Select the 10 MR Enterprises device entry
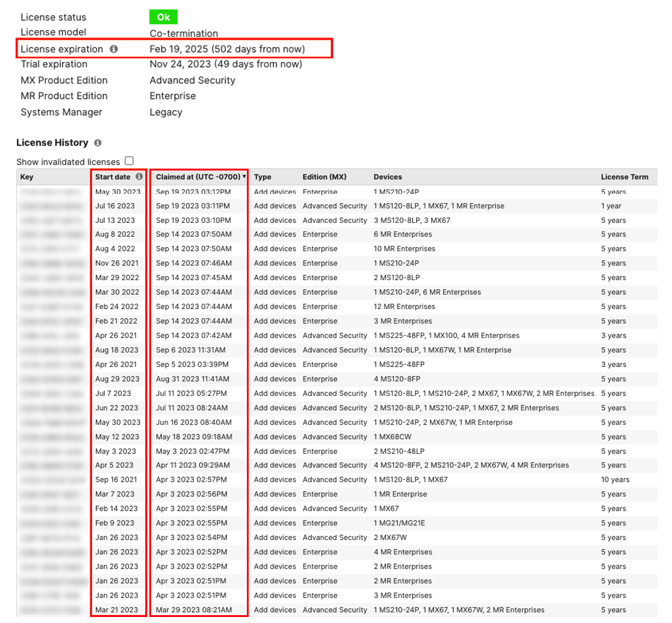672x623 pixels. [404, 249]
